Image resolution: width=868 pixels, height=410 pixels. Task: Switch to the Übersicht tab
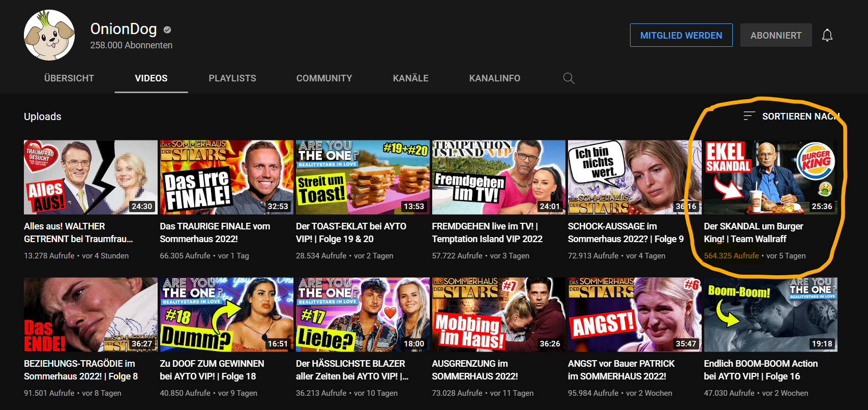(x=69, y=78)
